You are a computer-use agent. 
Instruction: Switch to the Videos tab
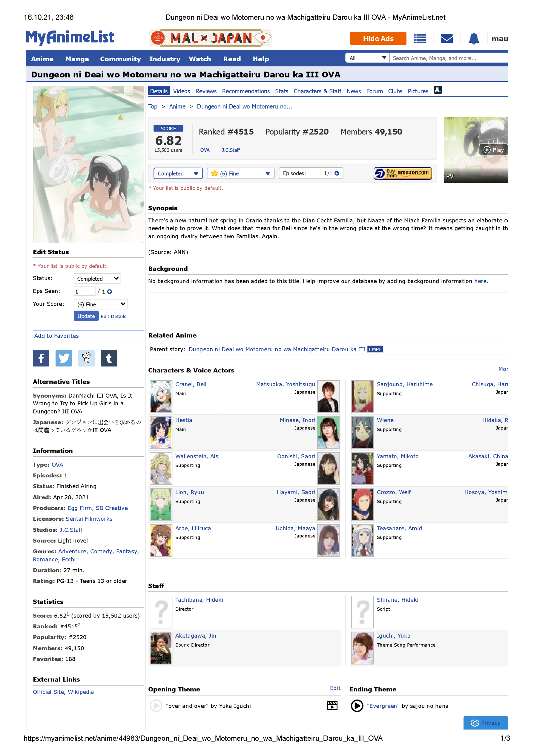(x=182, y=91)
